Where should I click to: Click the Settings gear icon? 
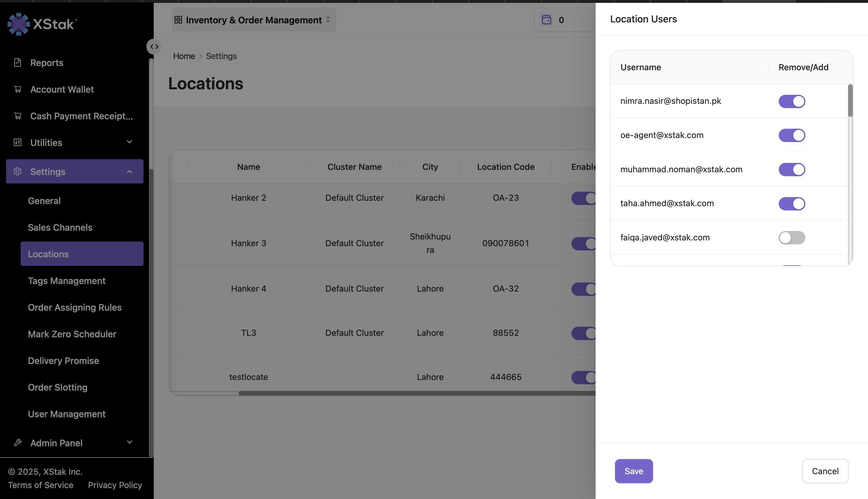pos(18,171)
